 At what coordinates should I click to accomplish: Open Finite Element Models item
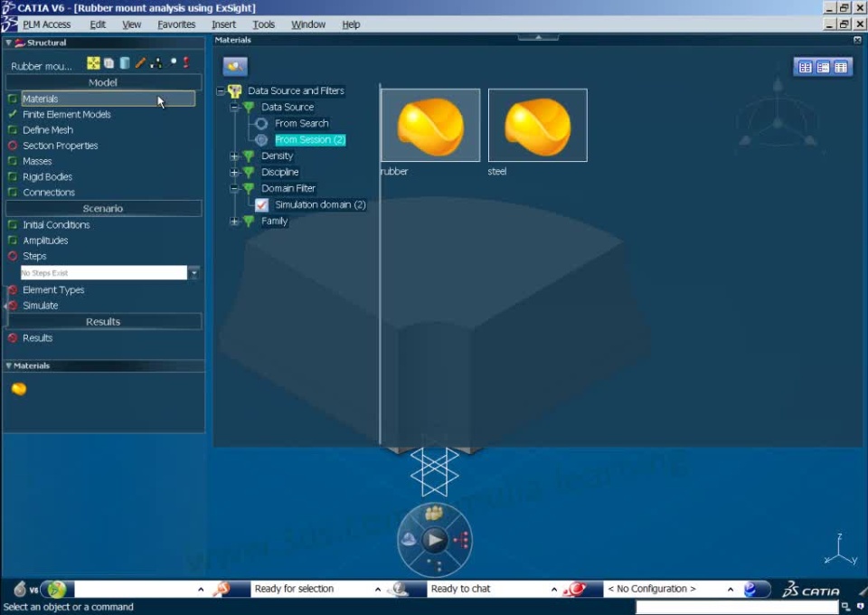66,115
